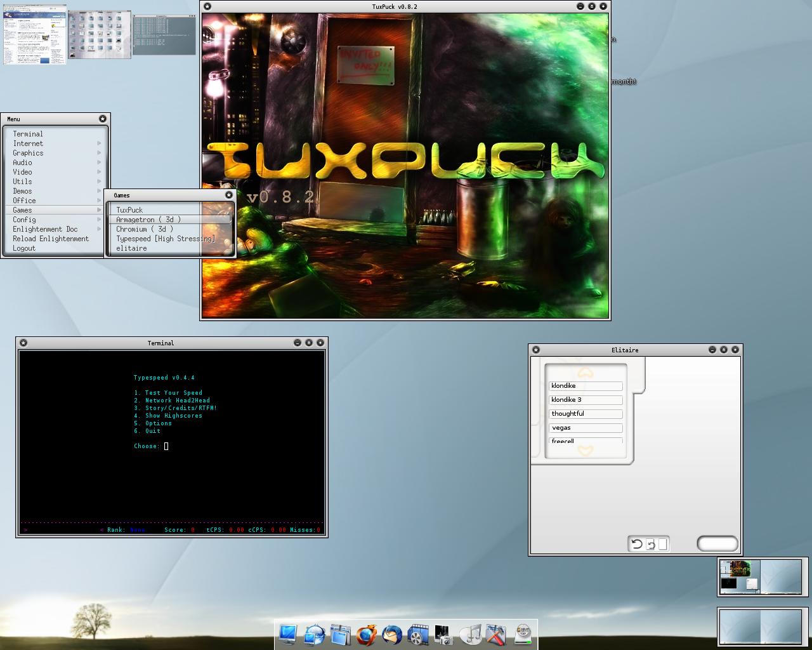Image resolution: width=812 pixels, height=650 pixels.
Task: Launch TuxPuck from Games submenu
Action: (x=170, y=210)
